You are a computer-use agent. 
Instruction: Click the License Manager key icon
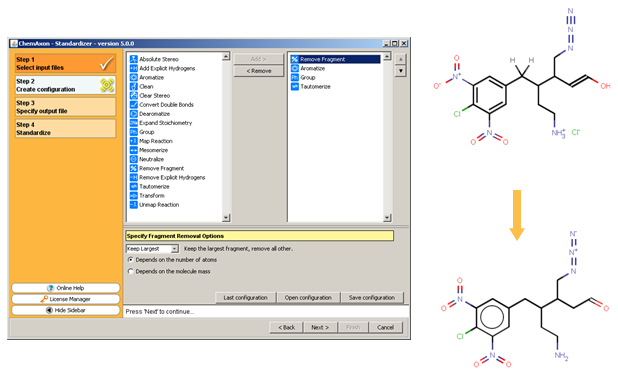44,299
